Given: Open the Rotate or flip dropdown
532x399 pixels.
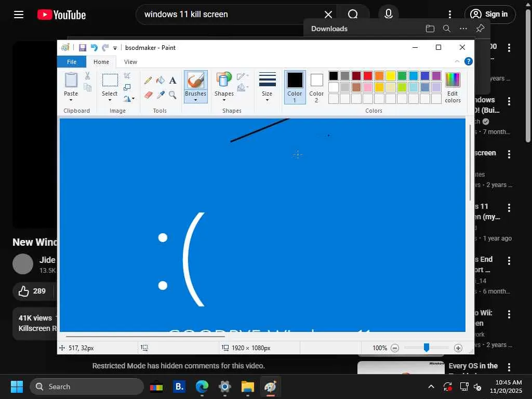Looking at the screenshot, I should pyautogui.click(x=129, y=99).
